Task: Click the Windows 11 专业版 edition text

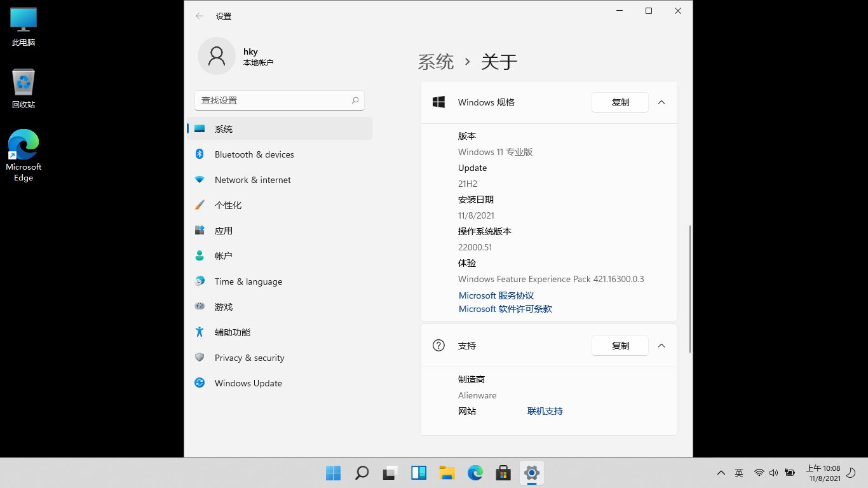Action: click(496, 152)
